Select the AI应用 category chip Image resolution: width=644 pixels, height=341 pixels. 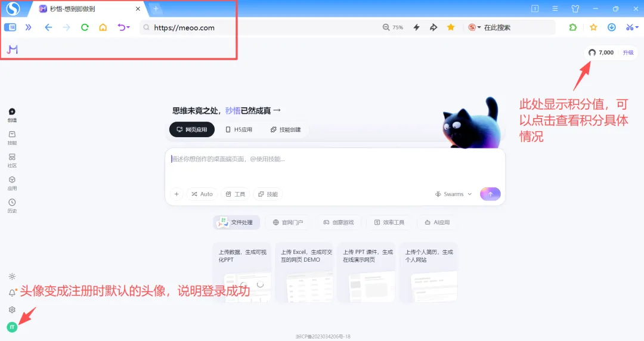pos(437,222)
